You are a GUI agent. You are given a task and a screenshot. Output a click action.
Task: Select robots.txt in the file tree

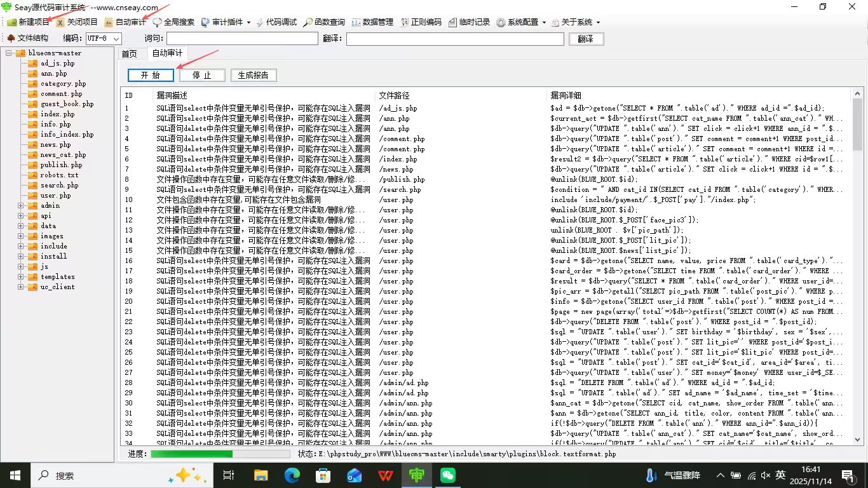pos(59,175)
